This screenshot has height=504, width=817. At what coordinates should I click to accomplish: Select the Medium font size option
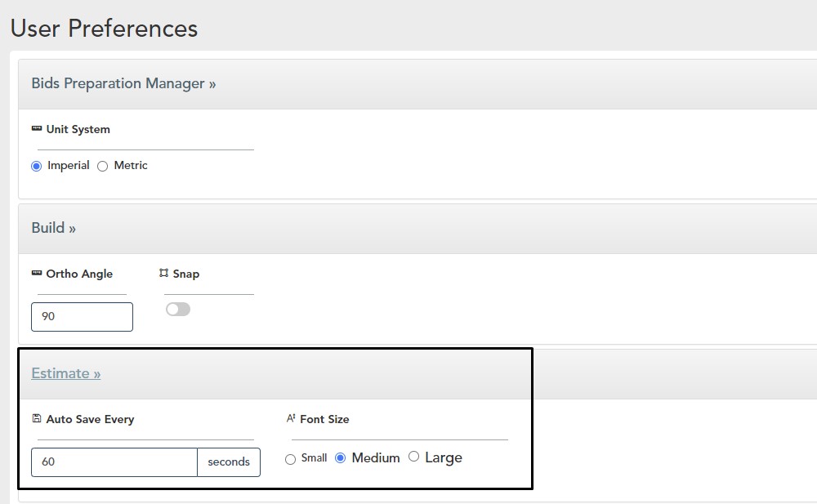click(x=341, y=458)
